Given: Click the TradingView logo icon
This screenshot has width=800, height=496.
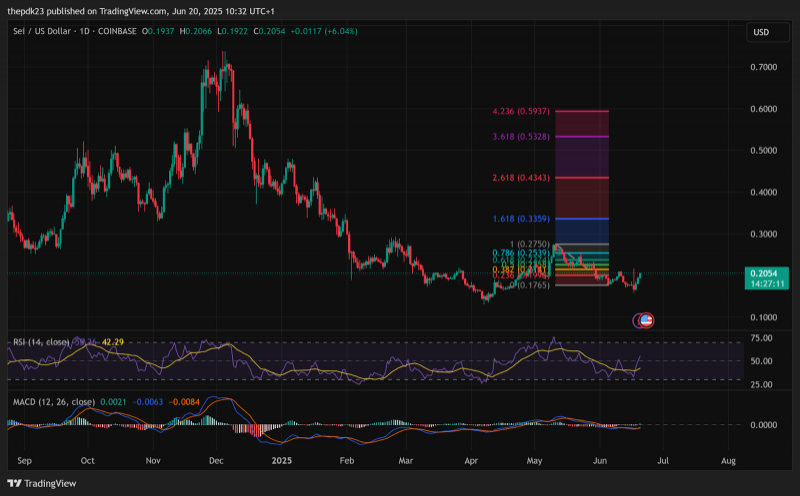Looking at the screenshot, I should pos(14,483).
